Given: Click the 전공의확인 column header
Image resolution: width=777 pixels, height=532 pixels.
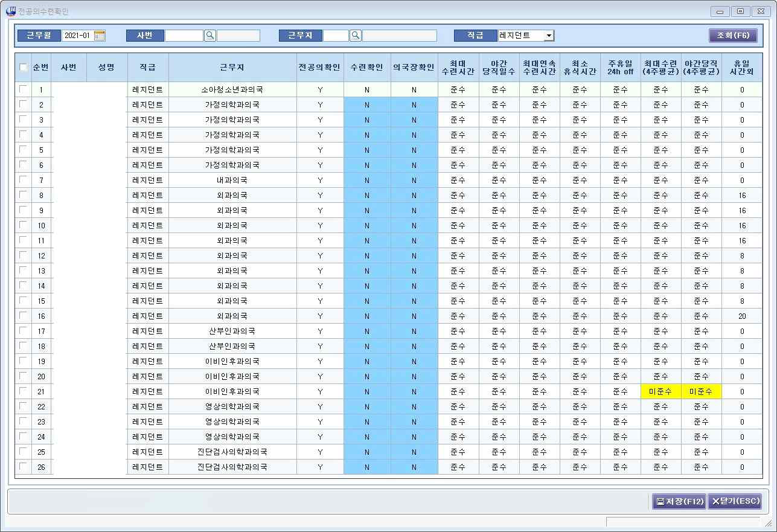Looking at the screenshot, I should coord(320,67).
